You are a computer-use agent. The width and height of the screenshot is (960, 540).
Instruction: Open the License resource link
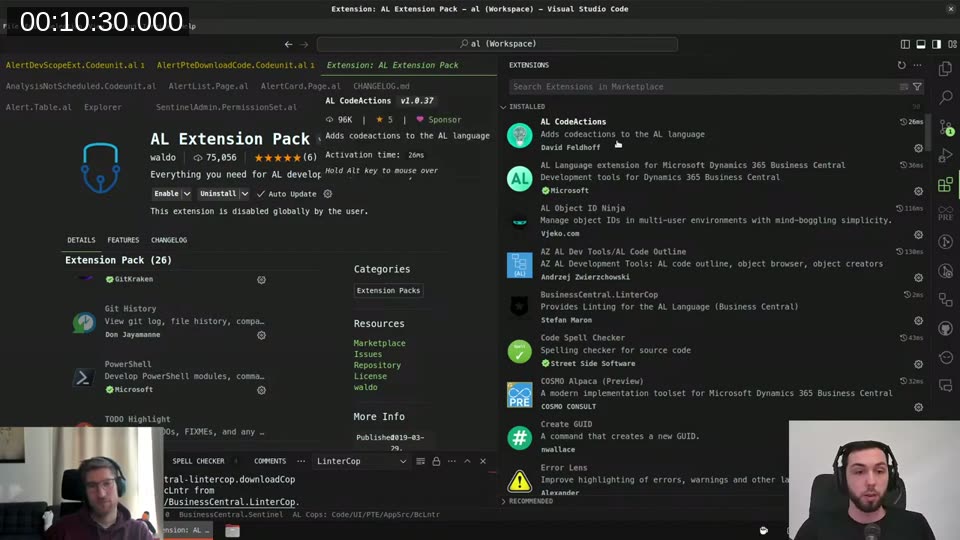pyautogui.click(x=370, y=376)
